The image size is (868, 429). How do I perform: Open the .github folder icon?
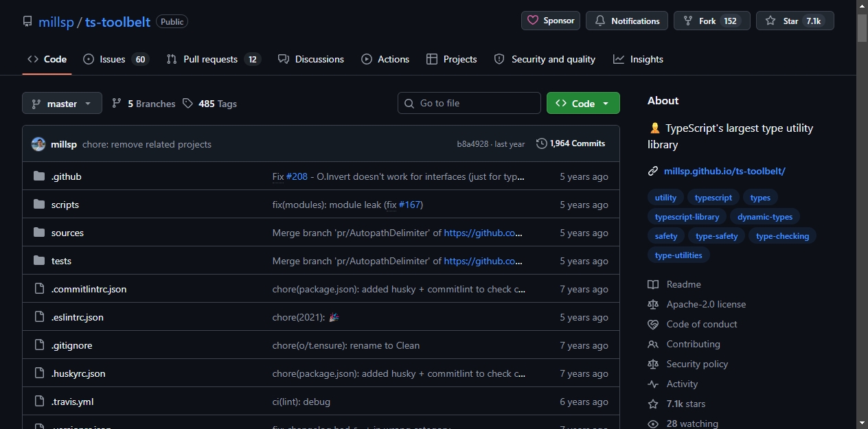[x=39, y=176]
